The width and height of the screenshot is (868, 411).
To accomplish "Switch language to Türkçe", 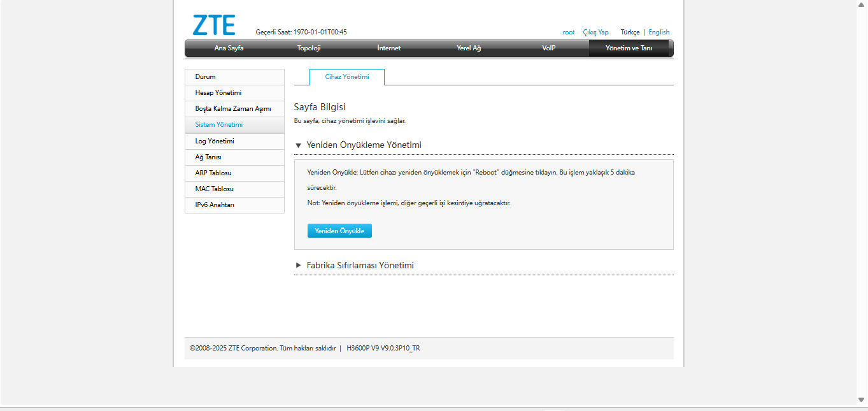I will [630, 32].
